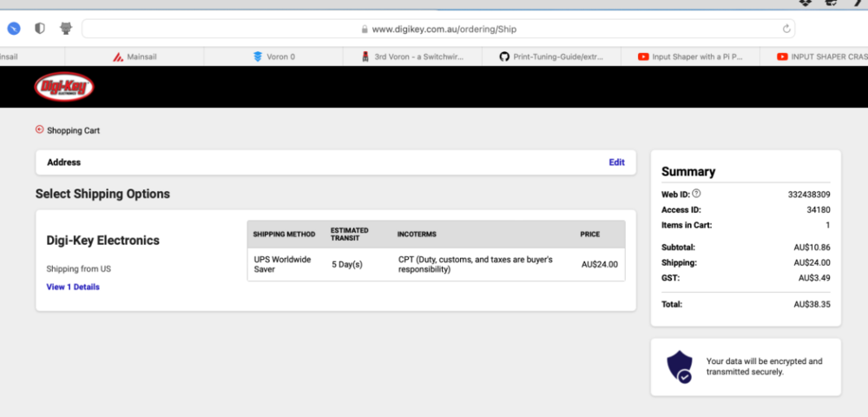Screen dimensions: 868x417
Task: Click the digikey URL address field
Action: 438,29
